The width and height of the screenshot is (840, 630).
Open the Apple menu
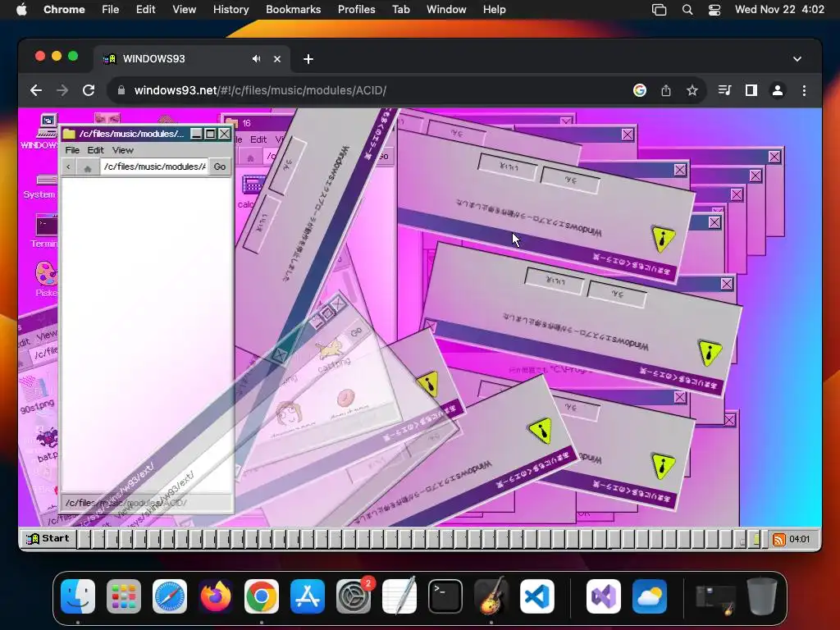(x=21, y=9)
